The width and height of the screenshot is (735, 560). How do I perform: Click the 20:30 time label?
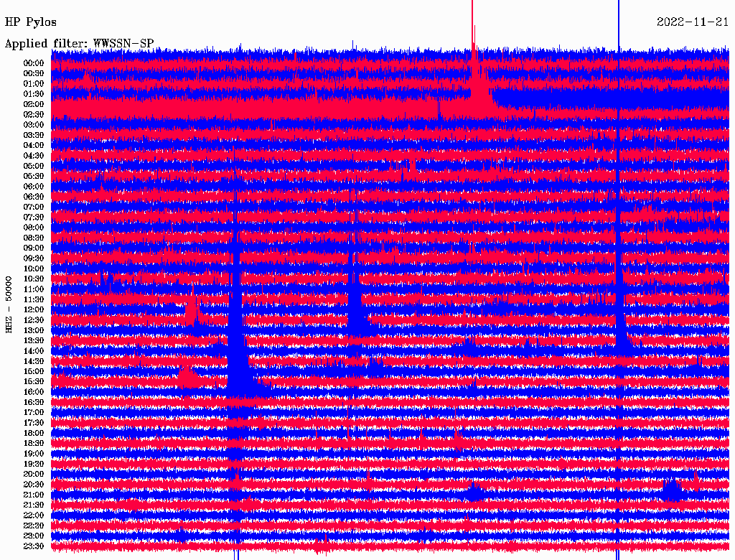click(34, 485)
